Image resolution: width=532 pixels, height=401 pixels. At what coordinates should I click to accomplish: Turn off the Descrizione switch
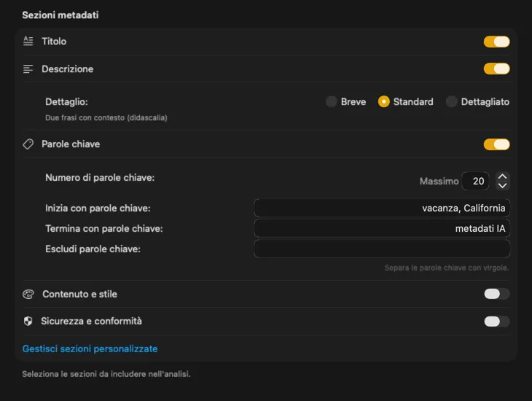coord(496,69)
